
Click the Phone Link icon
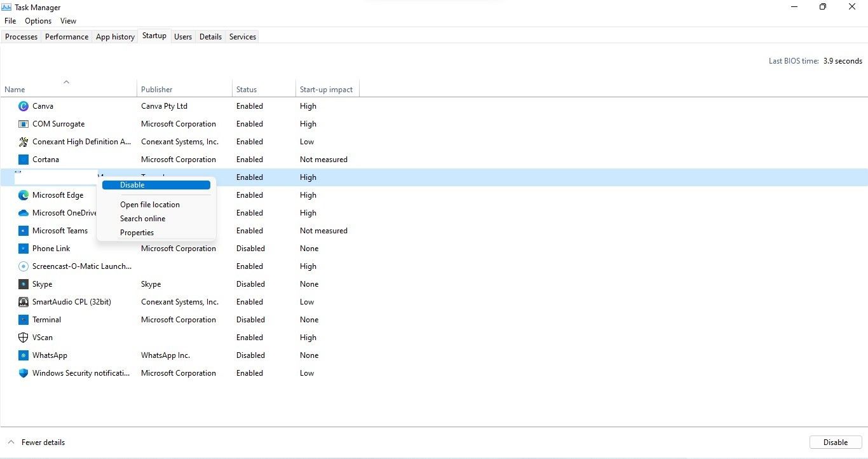pos(24,249)
